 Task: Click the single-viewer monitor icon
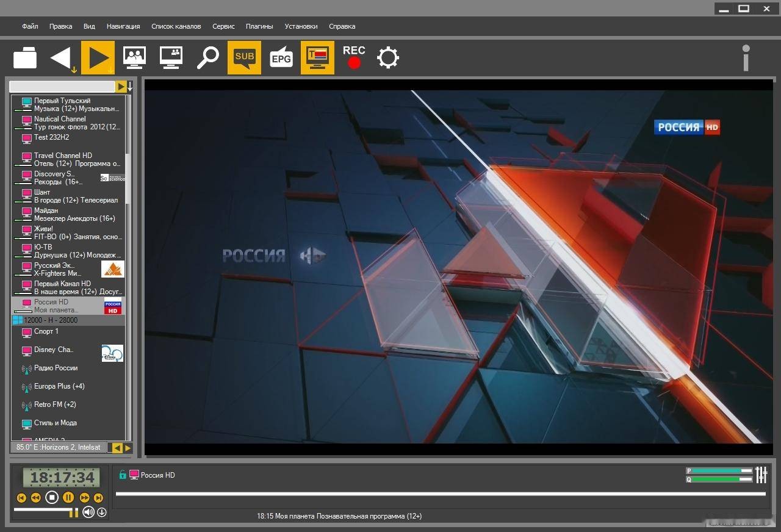[x=171, y=57]
